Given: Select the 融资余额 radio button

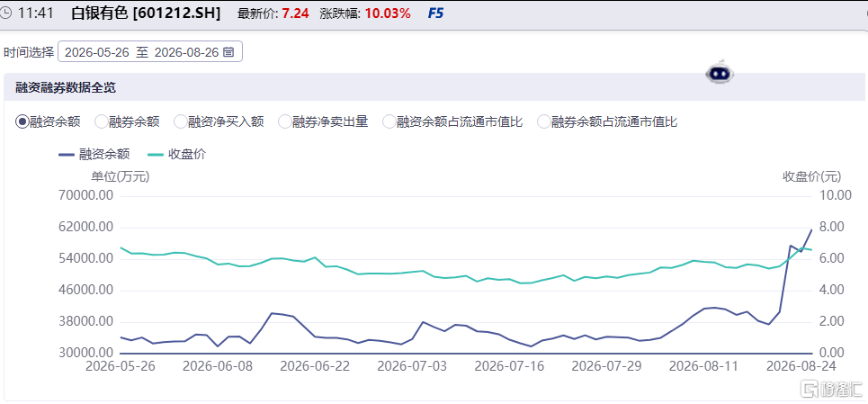Looking at the screenshot, I should 22,121.
